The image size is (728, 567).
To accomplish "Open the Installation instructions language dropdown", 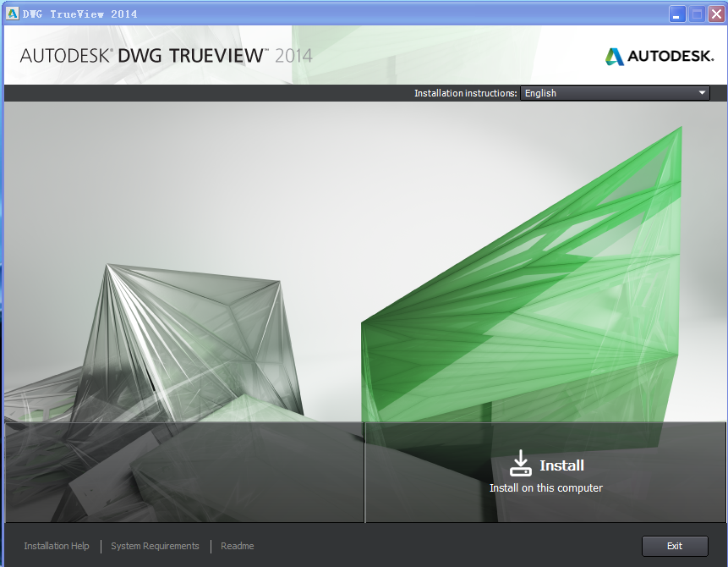I will pos(615,93).
